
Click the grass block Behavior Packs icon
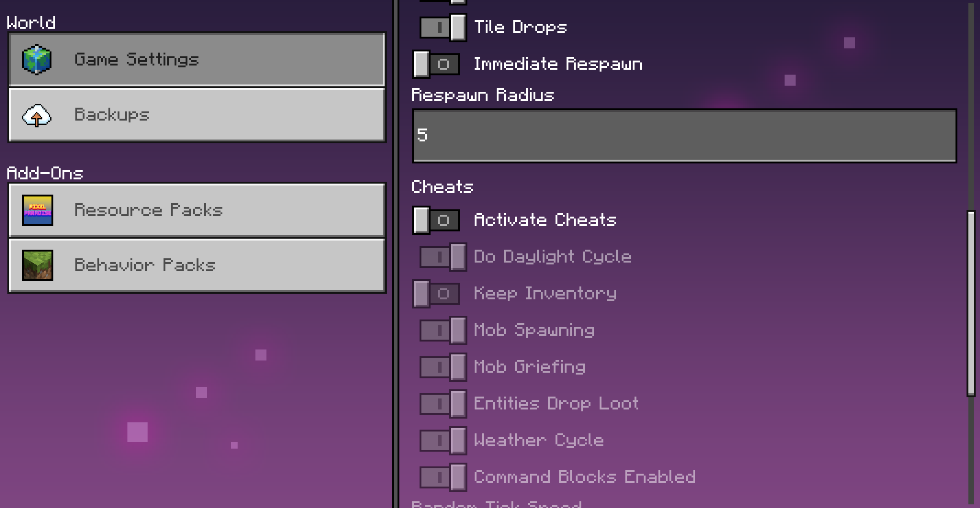[x=37, y=265]
